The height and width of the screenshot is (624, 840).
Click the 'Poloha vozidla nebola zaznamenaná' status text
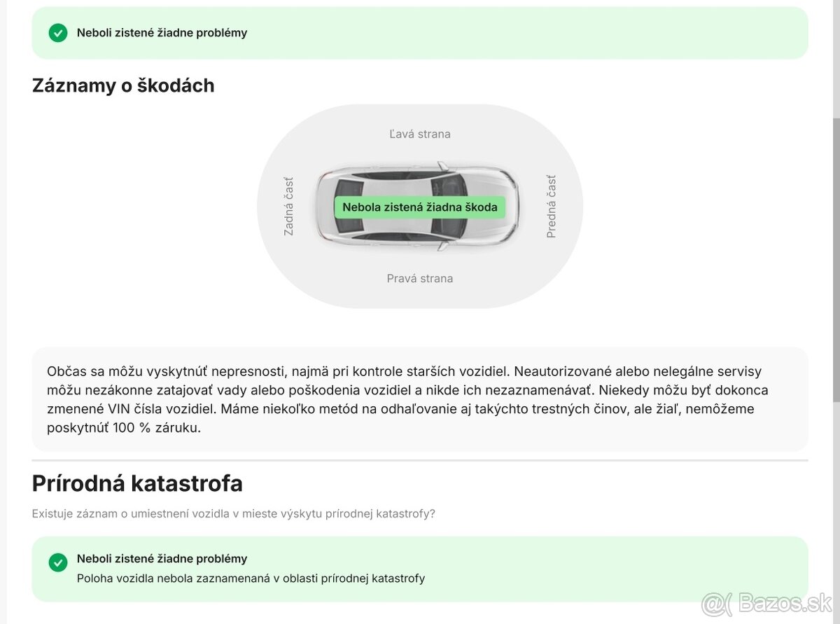click(251, 578)
